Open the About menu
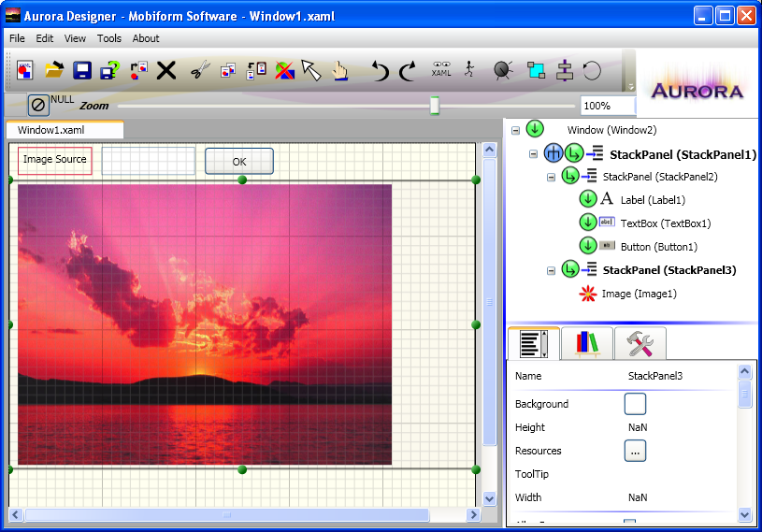Viewport: 762px width, 532px height. [146, 38]
